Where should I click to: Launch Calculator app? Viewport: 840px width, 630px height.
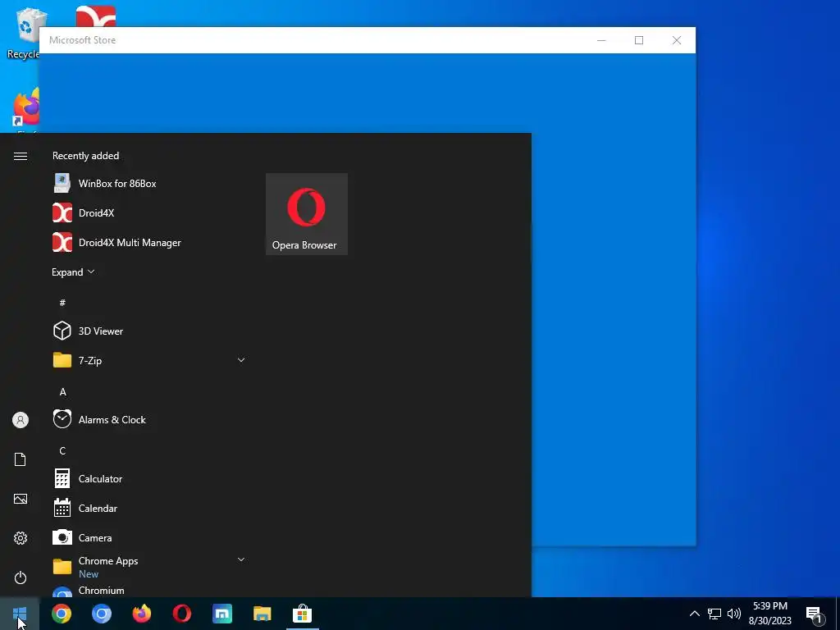pyautogui.click(x=149, y=478)
